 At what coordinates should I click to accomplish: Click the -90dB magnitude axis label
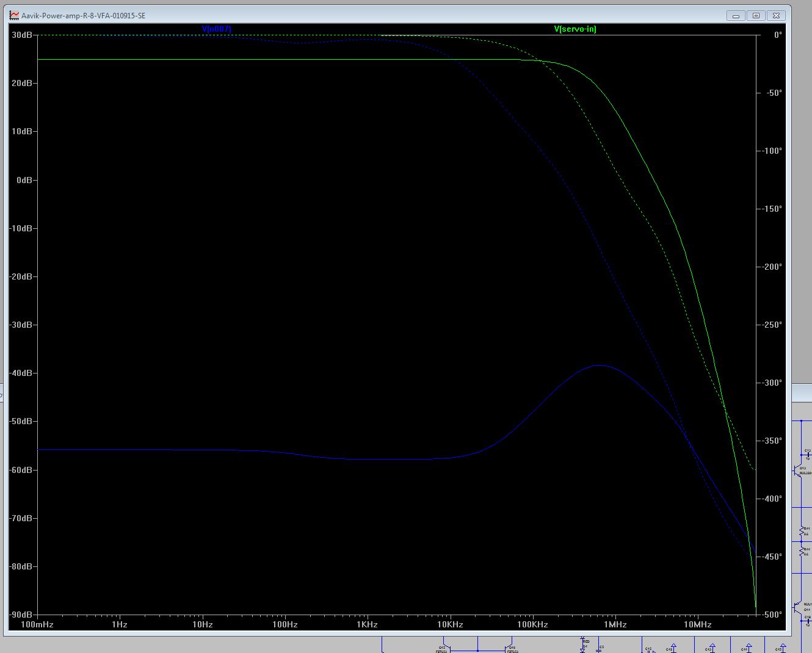click(x=21, y=615)
